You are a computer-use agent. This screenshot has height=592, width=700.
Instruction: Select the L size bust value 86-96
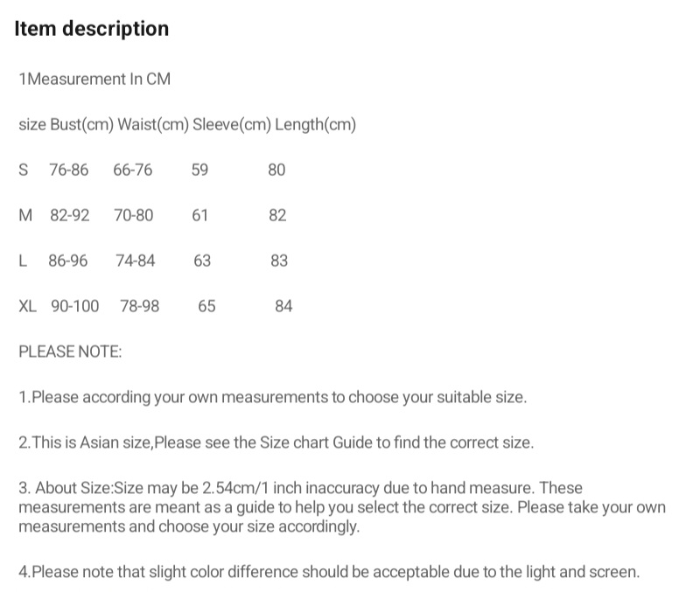68,261
